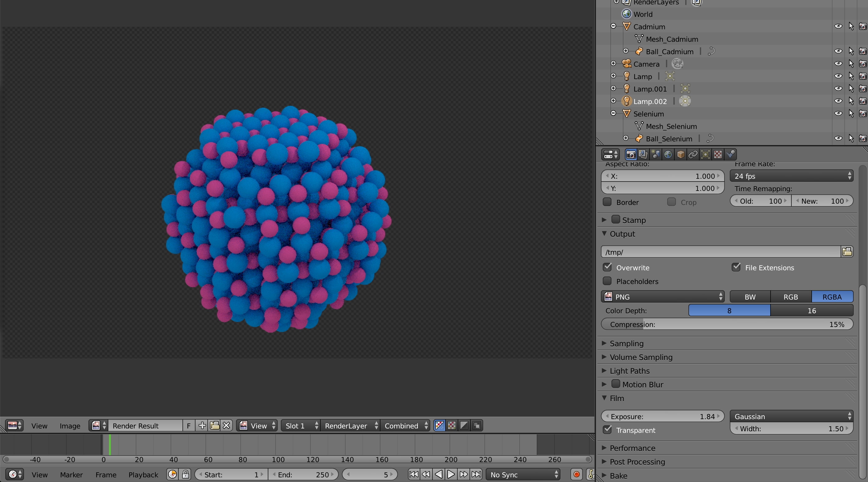Enable the Stamp panel checkbox
The width and height of the screenshot is (868, 482).
[616, 220]
